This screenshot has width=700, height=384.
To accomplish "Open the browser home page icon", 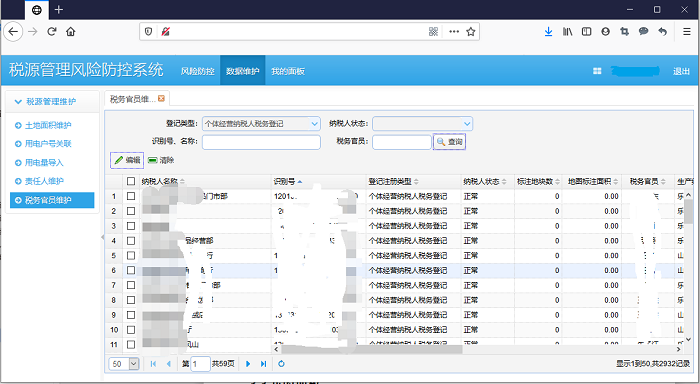I will click(71, 32).
